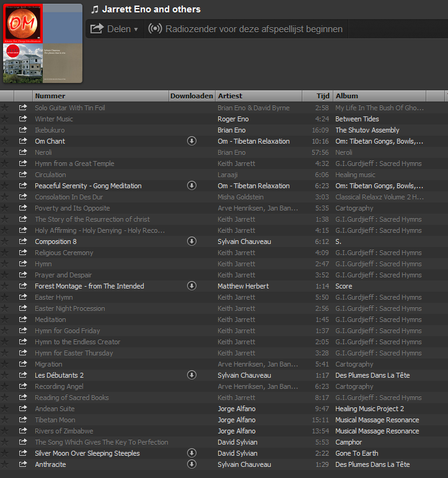The width and height of the screenshot is (448, 478).
Task: Click download icon for Les Débutants 2
Action: click(192, 375)
